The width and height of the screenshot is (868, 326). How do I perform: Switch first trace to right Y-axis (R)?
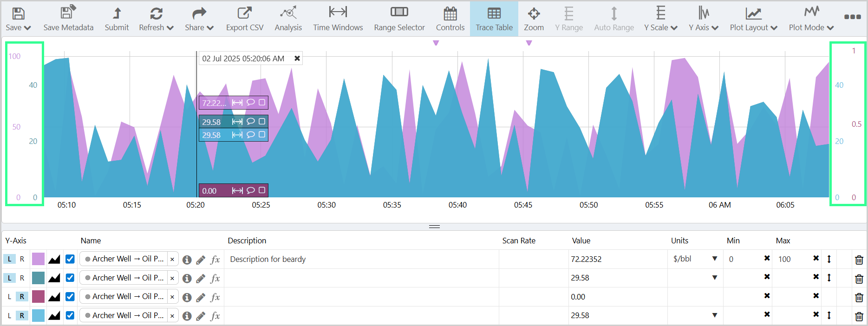click(22, 259)
